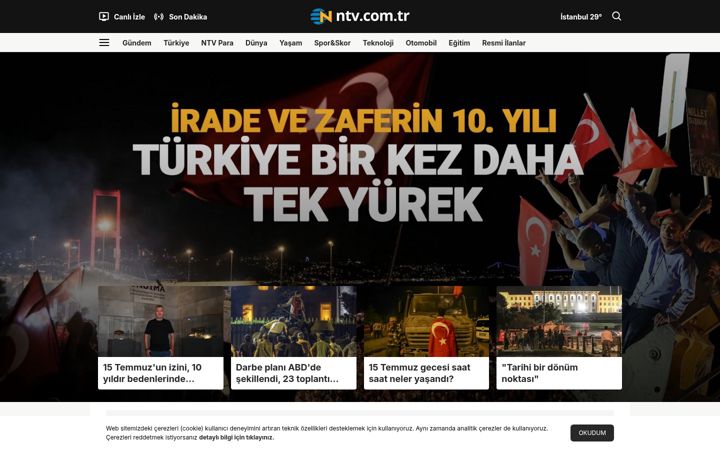Click the OKUDUM cookie button
Image resolution: width=720 pixels, height=450 pixels.
pyautogui.click(x=592, y=433)
